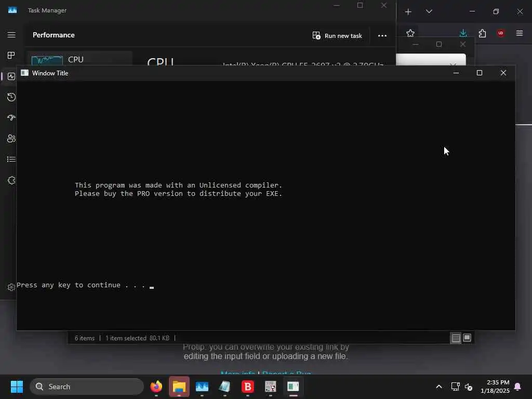Open muted volume tray icon
Screen dimensions: 532x399
[469, 387]
